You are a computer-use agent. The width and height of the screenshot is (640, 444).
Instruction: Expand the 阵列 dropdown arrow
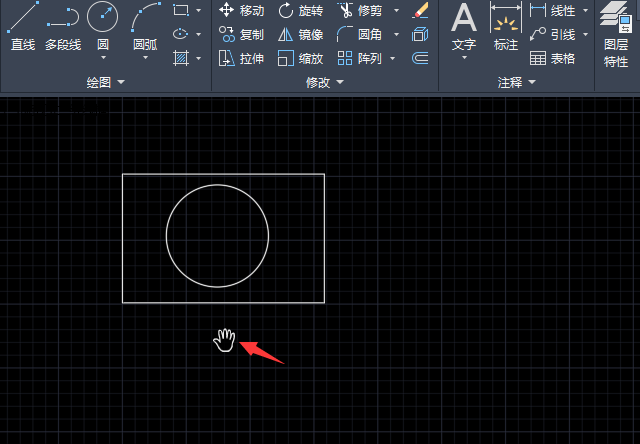(x=393, y=58)
